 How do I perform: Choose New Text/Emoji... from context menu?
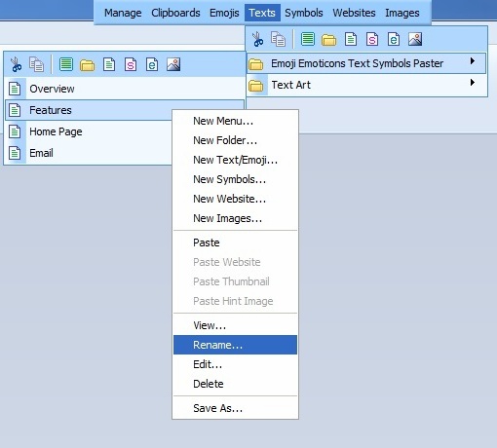pyautogui.click(x=235, y=160)
